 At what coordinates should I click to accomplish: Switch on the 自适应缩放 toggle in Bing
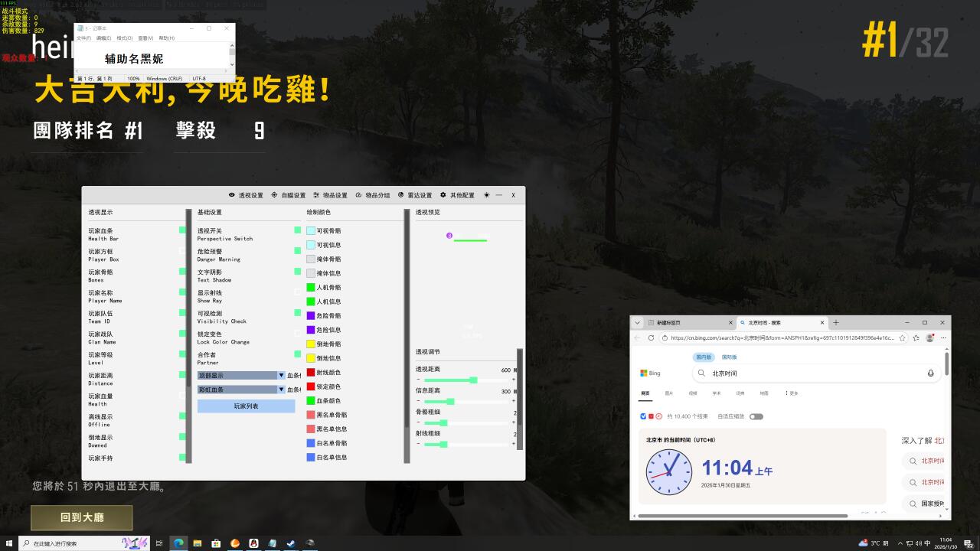click(x=756, y=416)
